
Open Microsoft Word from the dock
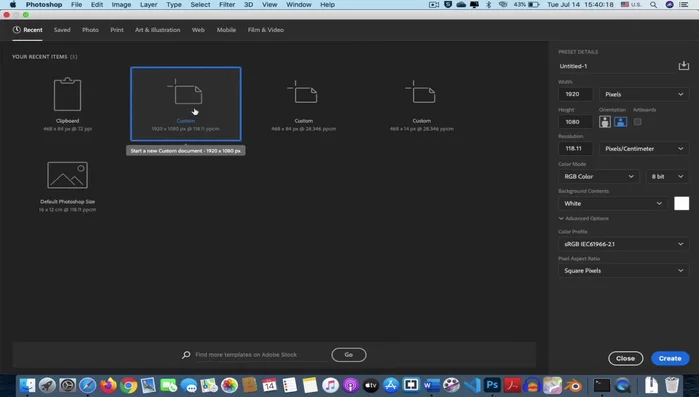point(431,385)
